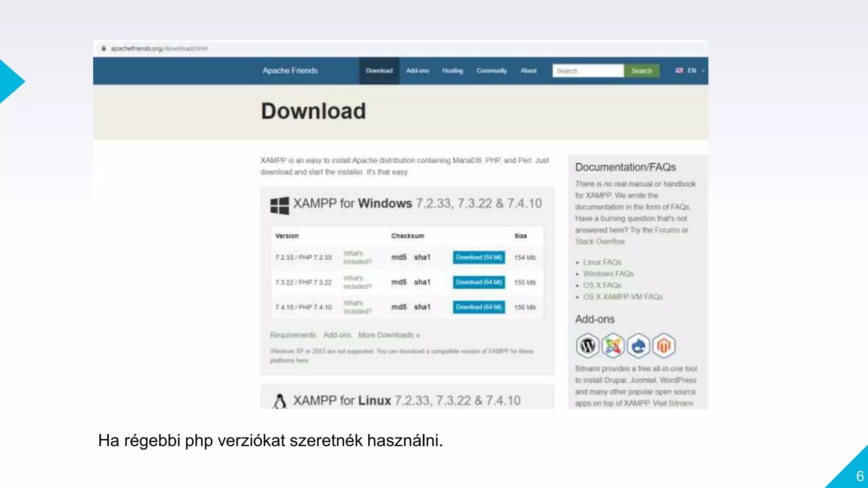Screen dimensions: 868x488
Task: Click the Search input field
Action: click(588, 71)
